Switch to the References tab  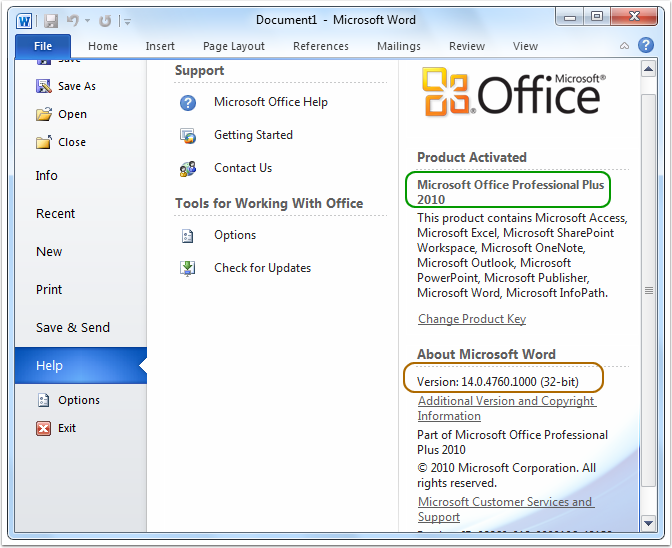point(321,46)
